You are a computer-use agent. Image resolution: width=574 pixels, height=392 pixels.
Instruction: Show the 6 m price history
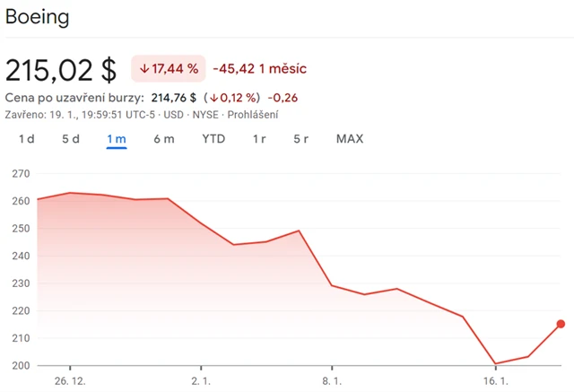164,138
